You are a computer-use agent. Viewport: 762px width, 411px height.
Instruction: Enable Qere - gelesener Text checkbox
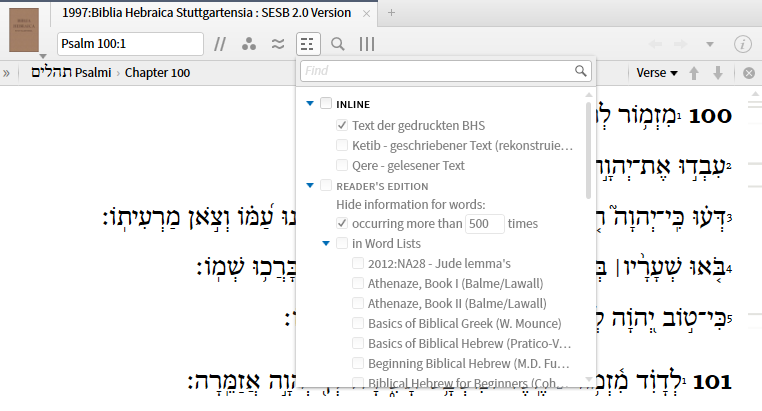coord(342,165)
